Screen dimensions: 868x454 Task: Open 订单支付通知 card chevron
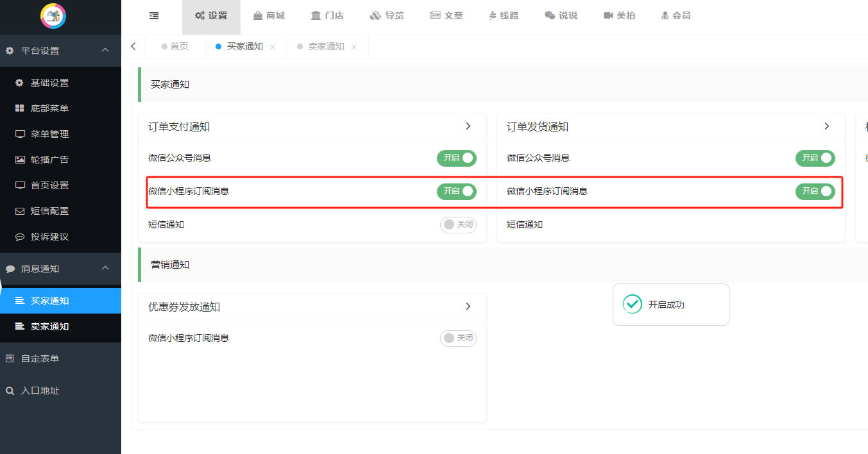(468, 126)
